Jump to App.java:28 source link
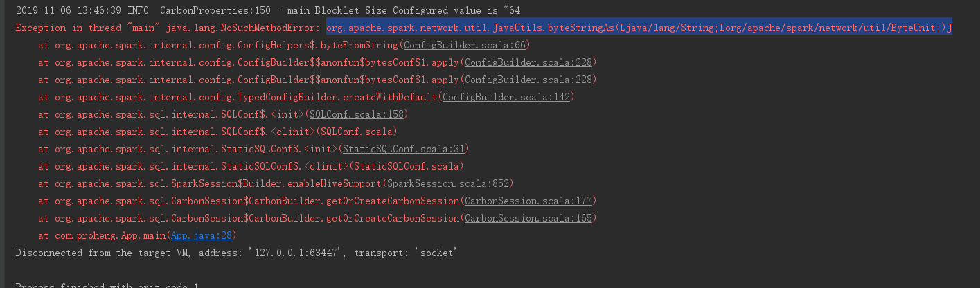Screen dimensions: 980x288 [x=199, y=235]
